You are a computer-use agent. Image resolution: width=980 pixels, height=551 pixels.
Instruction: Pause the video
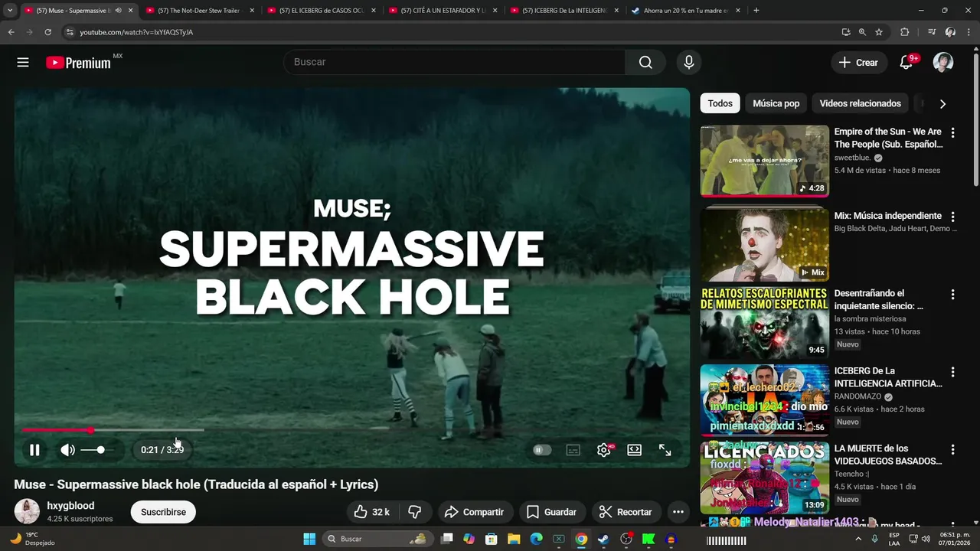34,450
